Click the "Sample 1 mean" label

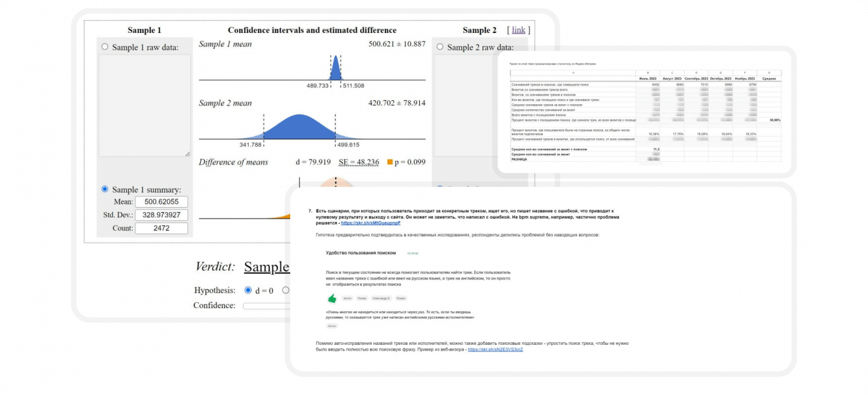point(225,44)
